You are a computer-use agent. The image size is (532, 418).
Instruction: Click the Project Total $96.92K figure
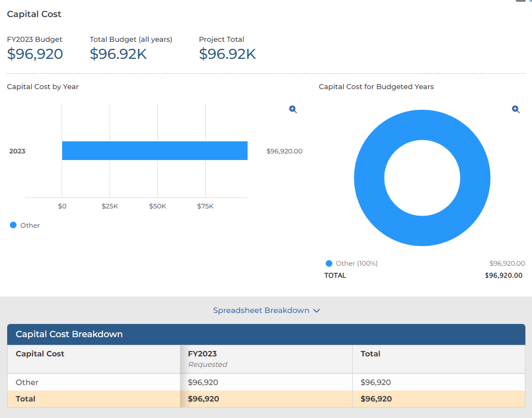(x=227, y=54)
